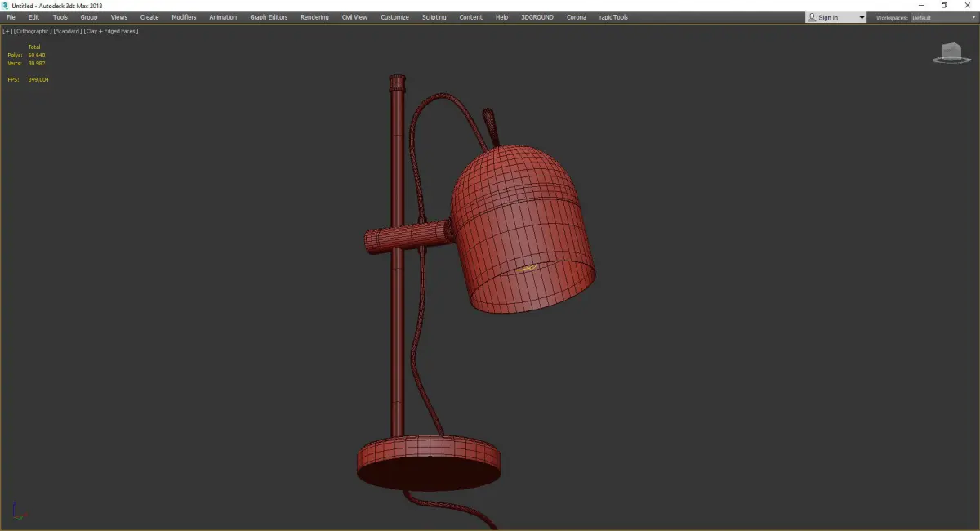980x531 pixels.
Task: Click the Total statistics header
Action: 33,47
